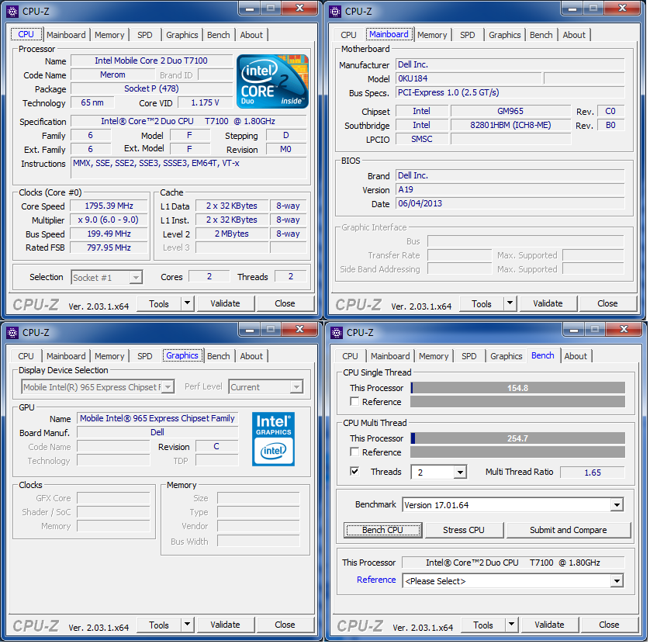Minimize the Bench tab window
Image resolution: width=650 pixels, height=644 pixels.
pyautogui.click(x=573, y=330)
